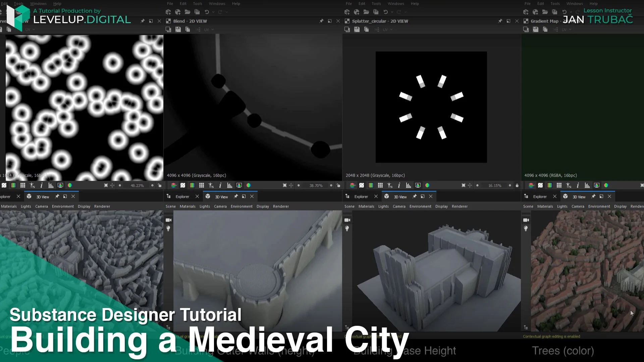Select the grid display icon in the Blend 2D view
The width and height of the screenshot is (644, 362).
pos(202,185)
